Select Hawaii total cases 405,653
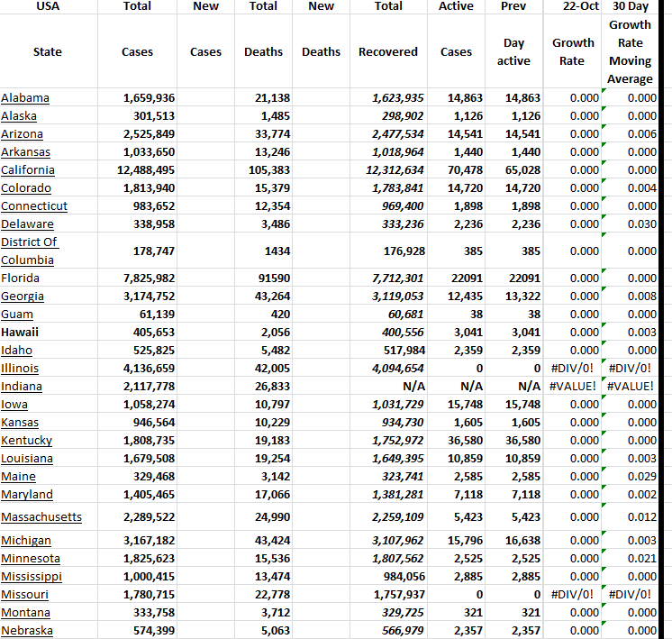The width and height of the screenshot is (672, 639). point(137,333)
